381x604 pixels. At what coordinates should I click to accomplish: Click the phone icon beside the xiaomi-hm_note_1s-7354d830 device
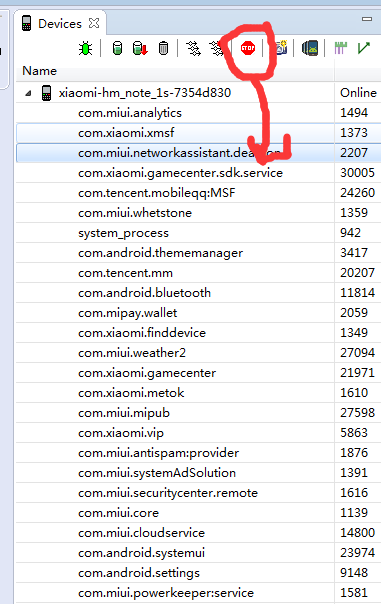click(46, 93)
